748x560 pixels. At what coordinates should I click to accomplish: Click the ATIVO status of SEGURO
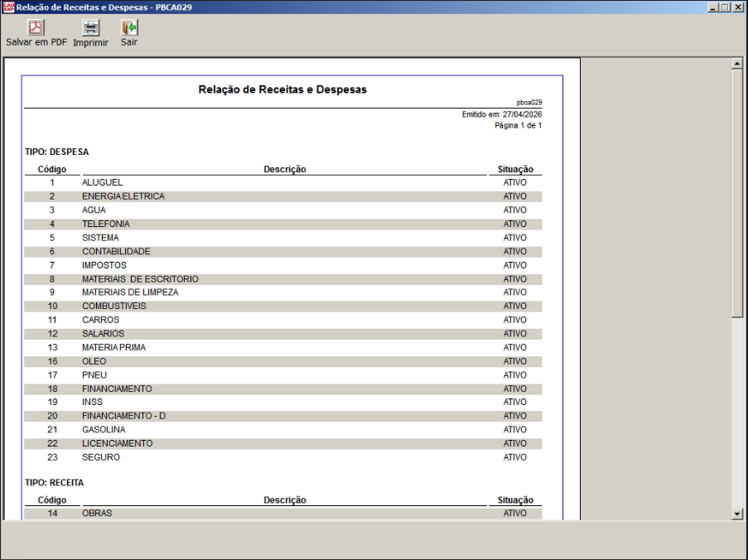(514, 457)
